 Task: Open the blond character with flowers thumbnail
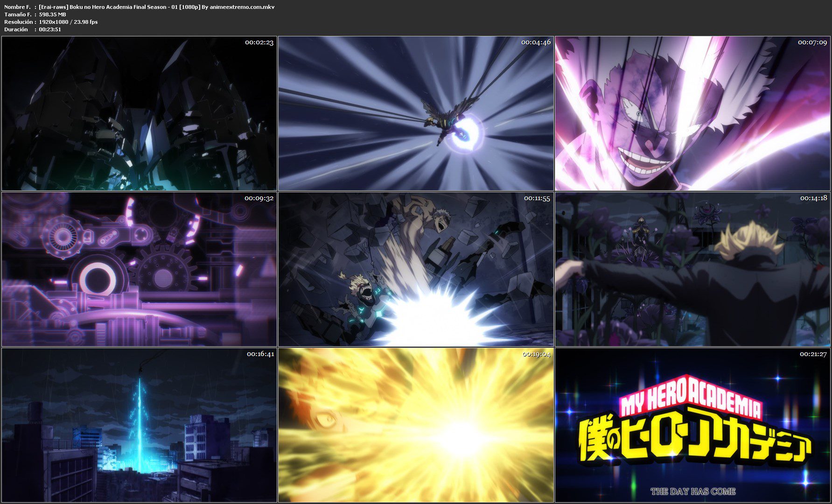click(x=692, y=269)
